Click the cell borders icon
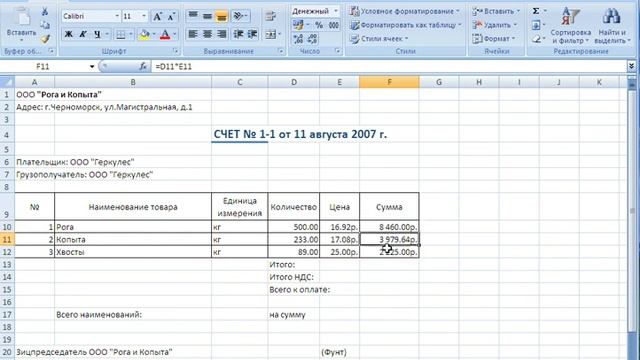 coord(120,35)
